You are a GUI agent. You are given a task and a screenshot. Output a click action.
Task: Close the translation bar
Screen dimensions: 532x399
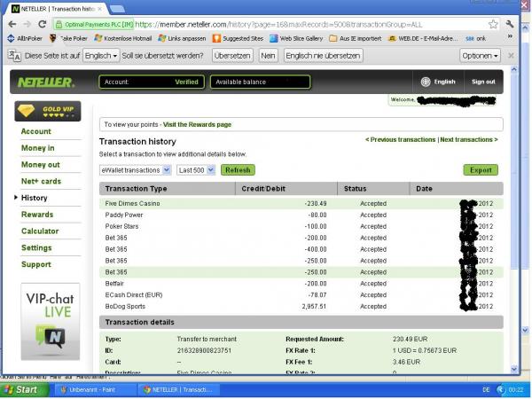[x=518, y=55]
